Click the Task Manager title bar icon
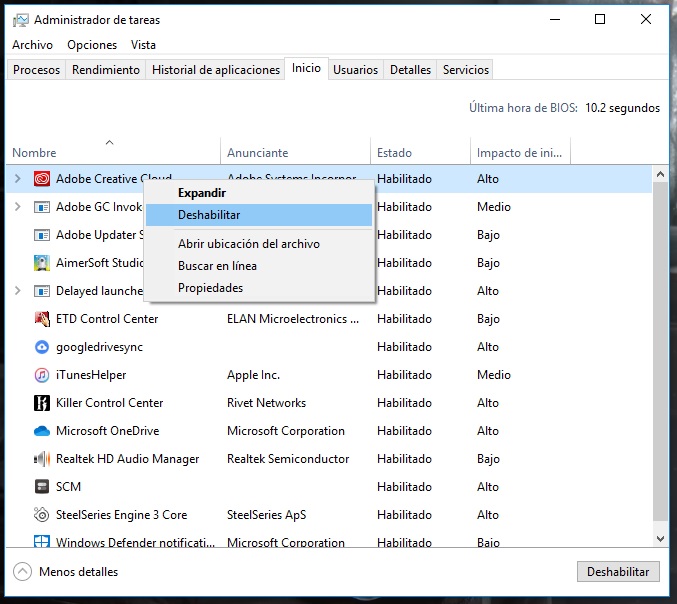Screen dimensions: 677x604 pos(20,20)
